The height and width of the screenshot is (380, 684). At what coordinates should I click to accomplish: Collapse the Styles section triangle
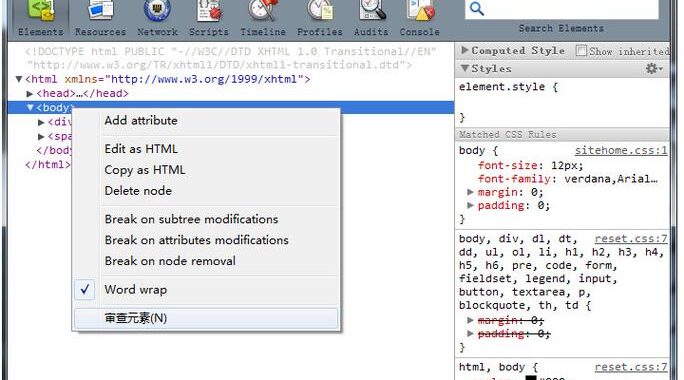point(465,68)
